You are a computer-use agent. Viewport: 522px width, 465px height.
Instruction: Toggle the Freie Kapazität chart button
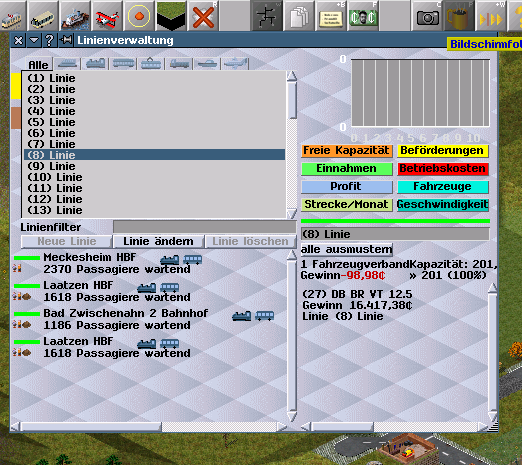(347, 151)
